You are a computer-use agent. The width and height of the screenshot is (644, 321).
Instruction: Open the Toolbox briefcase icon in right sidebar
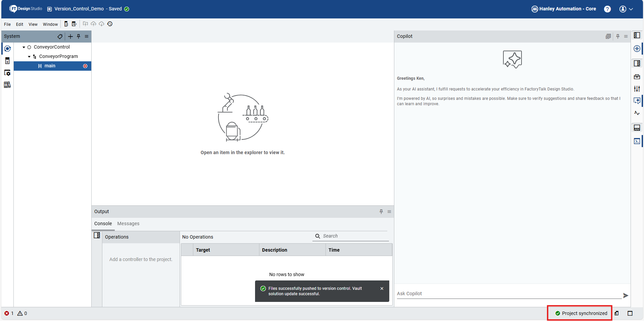pos(637,77)
